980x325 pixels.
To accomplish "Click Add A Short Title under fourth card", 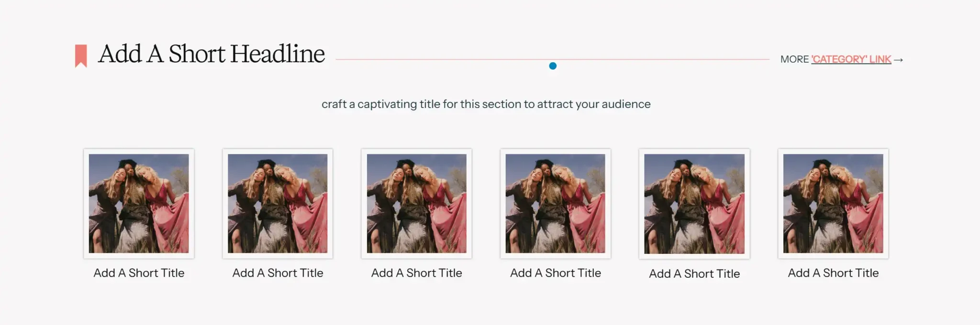I will pyautogui.click(x=556, y=273).
